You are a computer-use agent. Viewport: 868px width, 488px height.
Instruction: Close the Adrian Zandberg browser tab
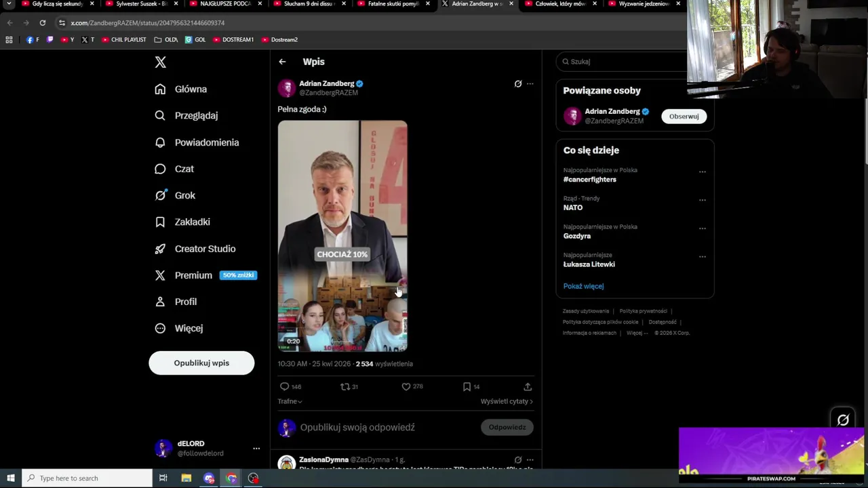pyautogui.click(x=510, y=3)
